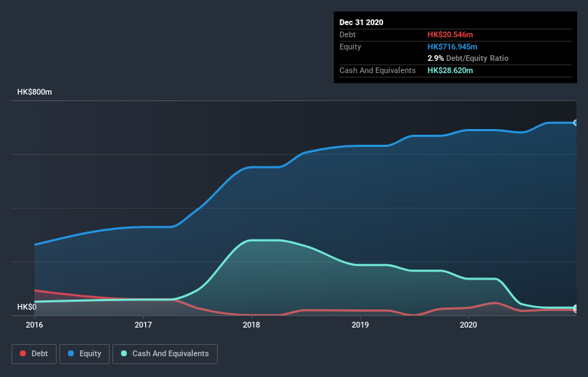Click the Dec 31 2020 tooltip date

pos(361,22)
